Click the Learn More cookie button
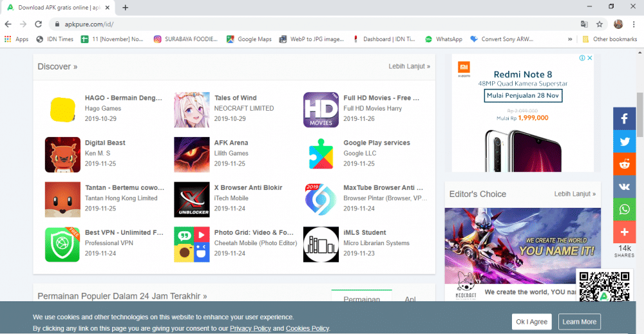644x334 pixels. click(x=579, y=322)
